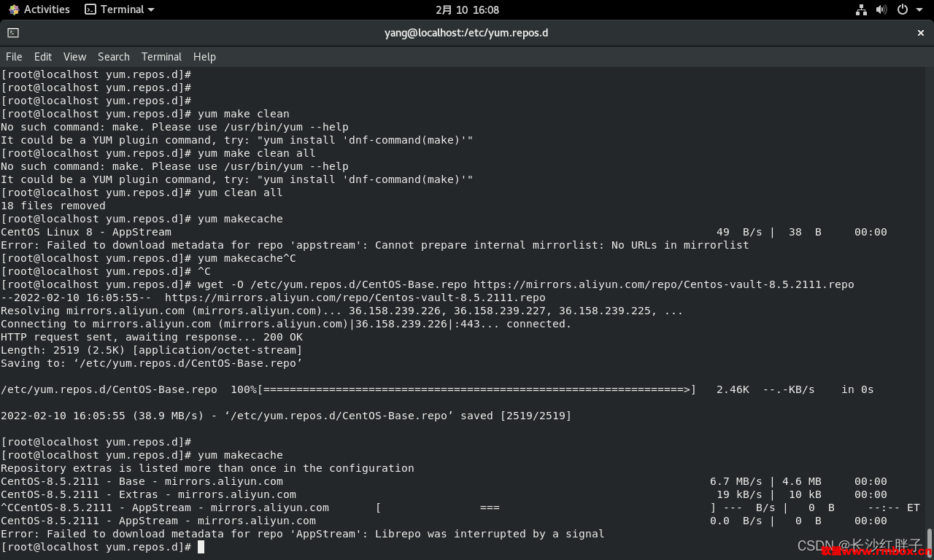Click the date and time in top bar
This screenshot has height=560, width=934.
pos(467,9)
